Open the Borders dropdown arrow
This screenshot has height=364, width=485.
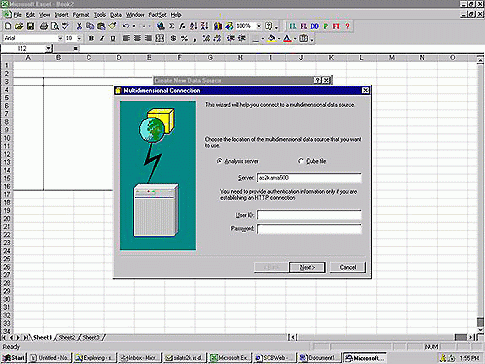click(263, 39)
